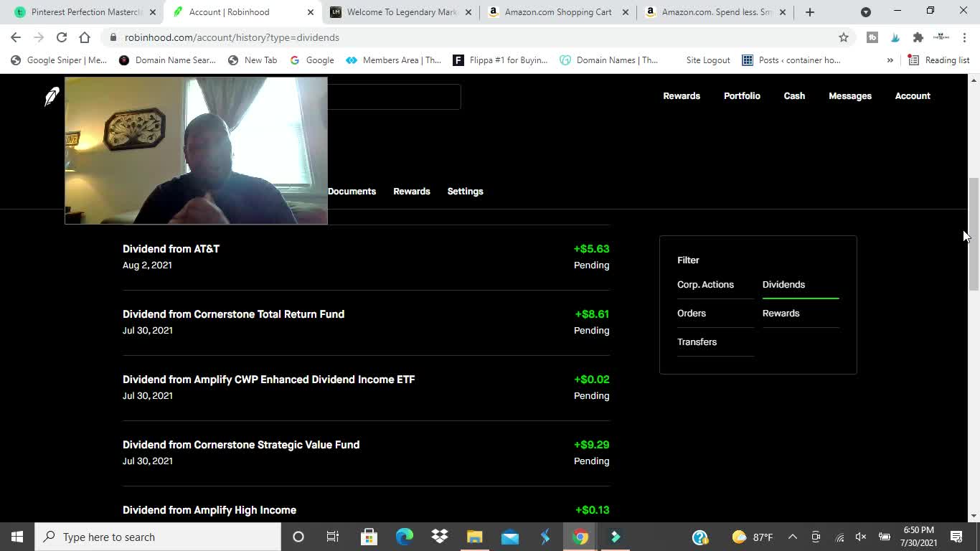The image size is (980, 551).
Task: Click the browser address bar URL
Action: pyautogui.click(x=232, y=37)
